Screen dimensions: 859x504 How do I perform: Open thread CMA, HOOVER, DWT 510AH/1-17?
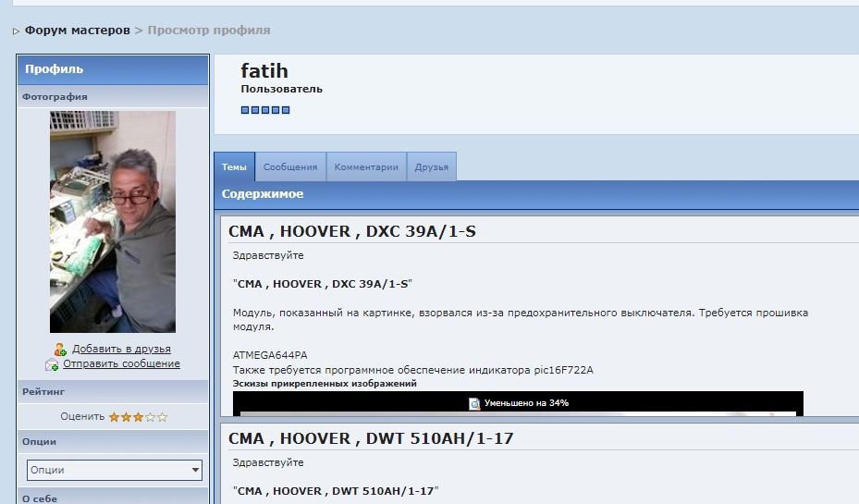[368, 438]
